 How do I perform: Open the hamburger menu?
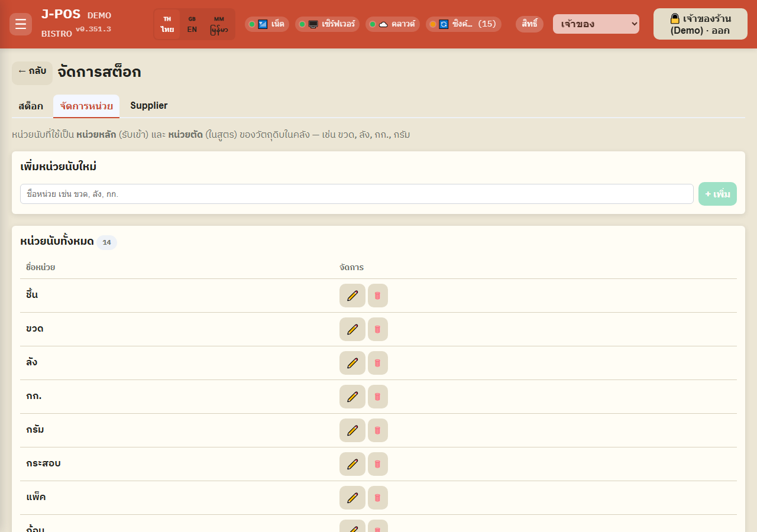[x=21, y=24]
